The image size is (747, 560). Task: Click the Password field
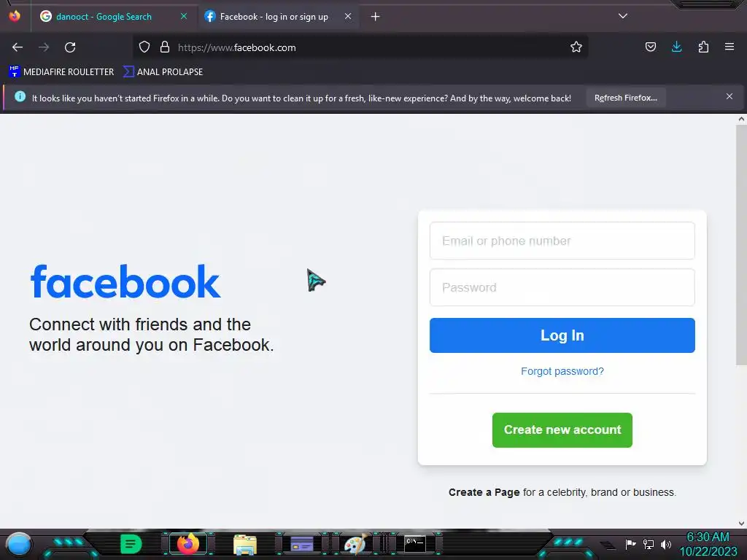coord(562,287)
